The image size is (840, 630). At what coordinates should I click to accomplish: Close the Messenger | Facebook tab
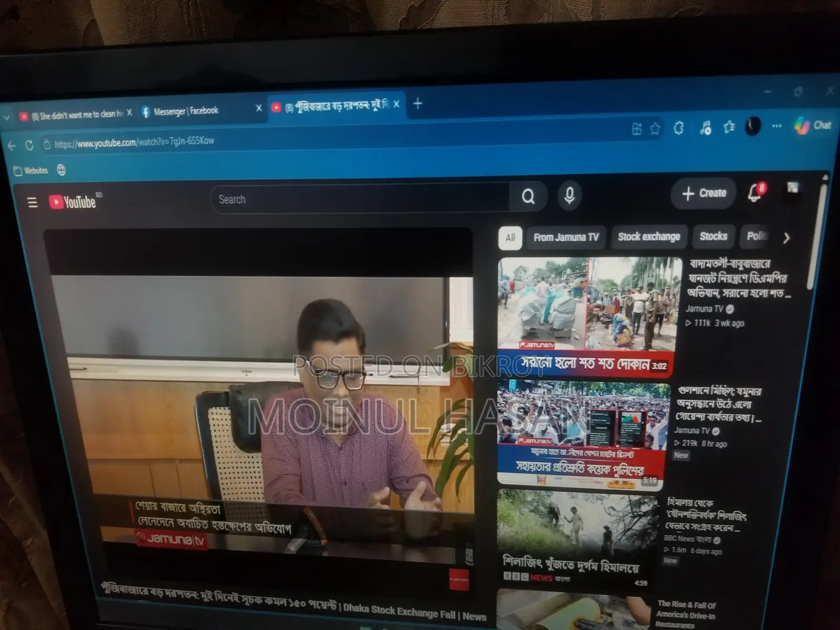tap(259, 108)
